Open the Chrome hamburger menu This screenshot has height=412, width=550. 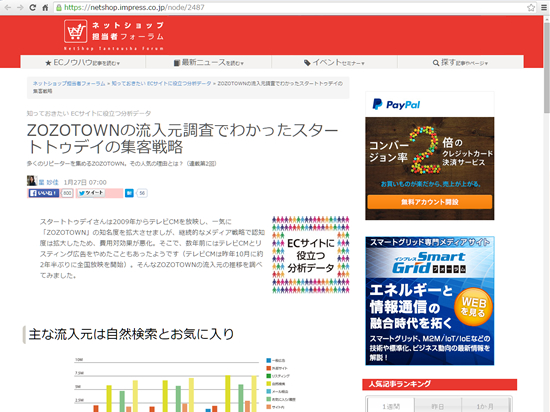544,7
